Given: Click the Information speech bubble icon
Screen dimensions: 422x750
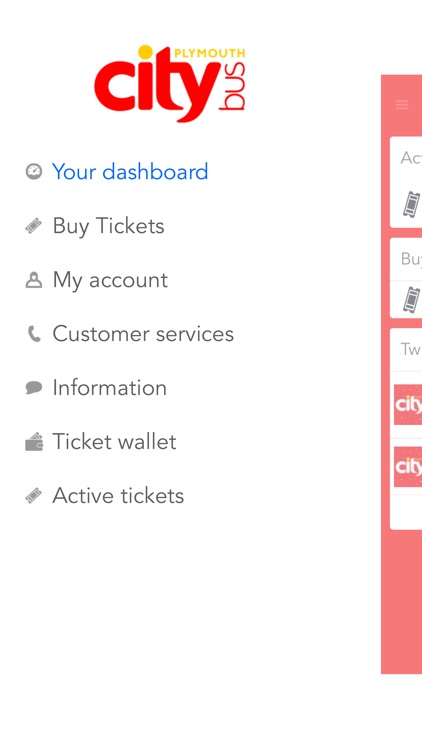Looking at the screenshot, I should 33,387.
